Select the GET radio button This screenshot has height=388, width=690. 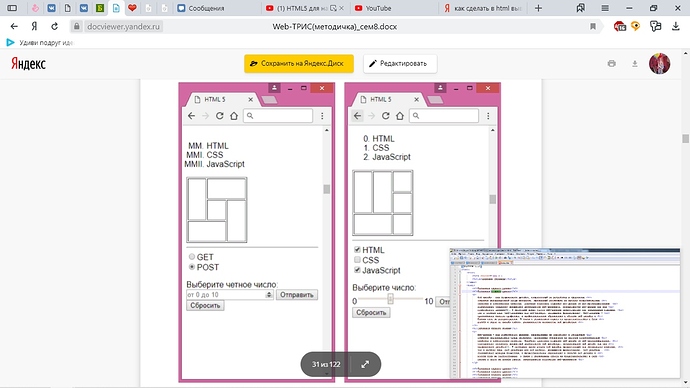tap(192, 256)
